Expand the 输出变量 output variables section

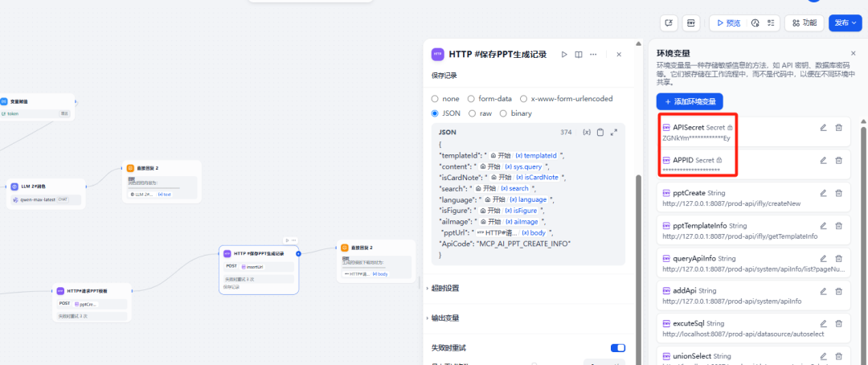click(444, 318)
